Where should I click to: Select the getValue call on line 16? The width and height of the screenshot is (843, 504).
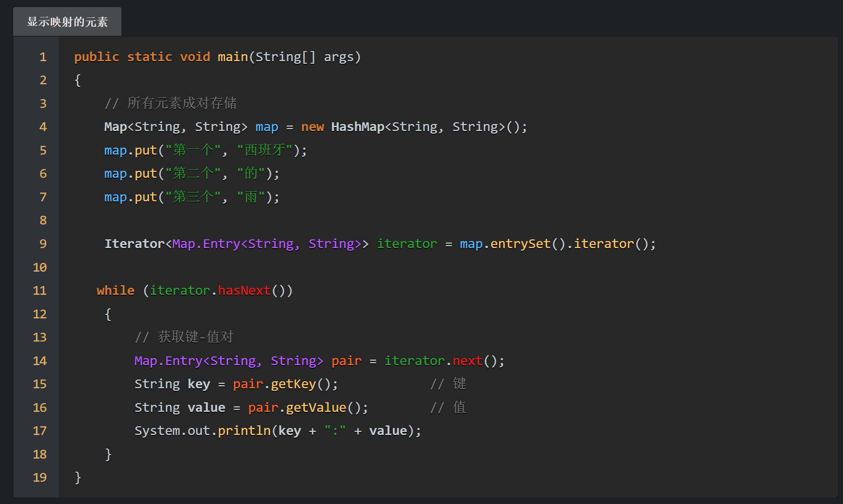(315, 407)
